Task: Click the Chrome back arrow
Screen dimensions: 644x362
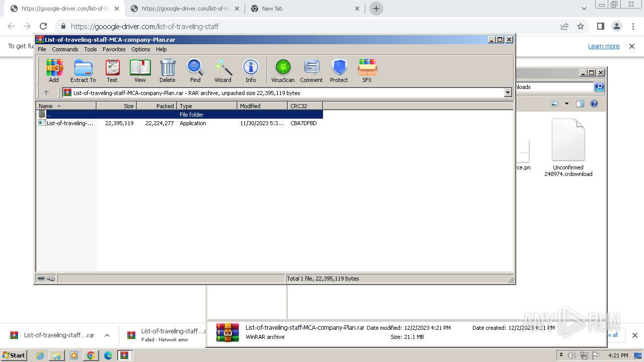Action: 11,26
